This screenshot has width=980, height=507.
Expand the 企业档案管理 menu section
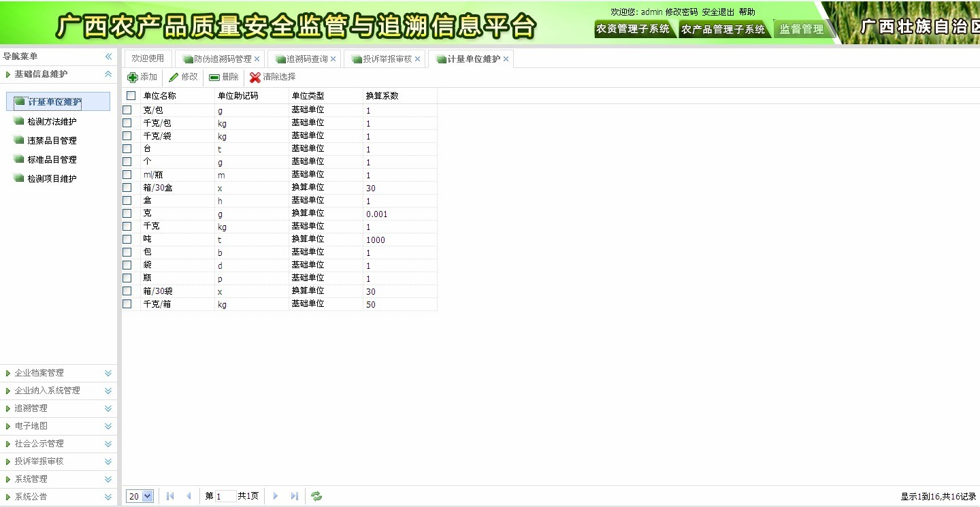(41, 373)
